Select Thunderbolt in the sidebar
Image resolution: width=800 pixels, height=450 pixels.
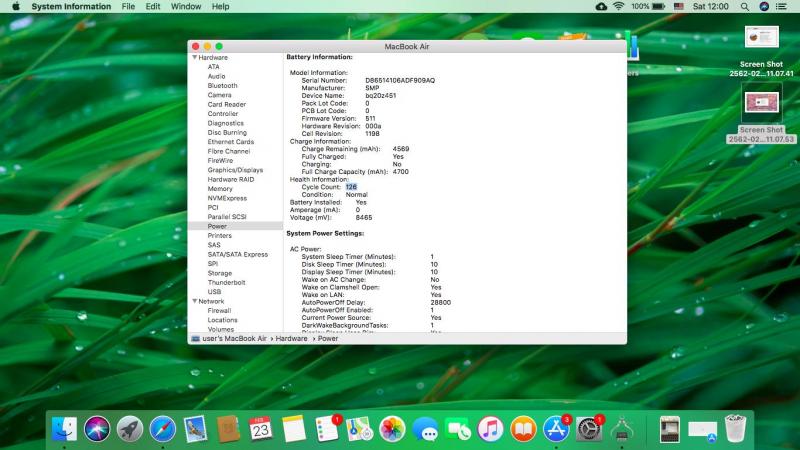click(227, 283)
